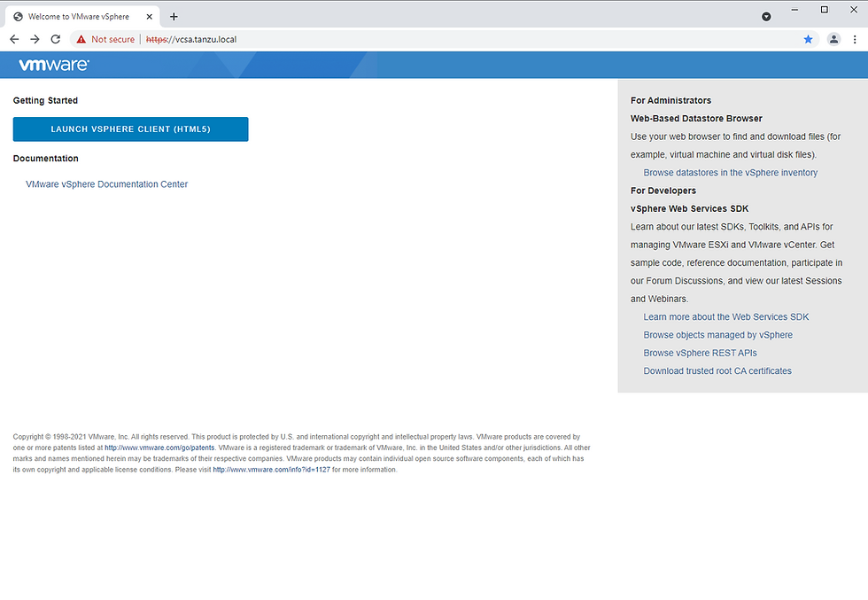
Task: Reload the page with refresh icon
Action: point(55,39)
